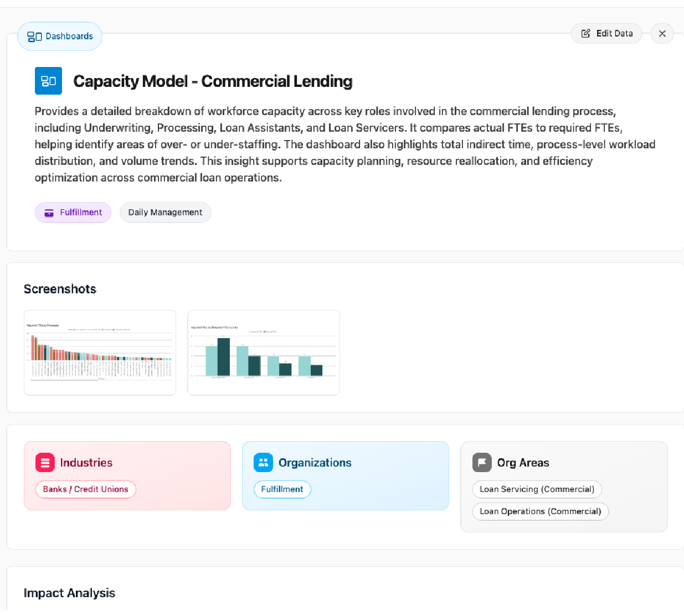Open the Adjusted vs Required FTEs screenshot
Image resolution: width=684 pixels, height=616 pixels.
[264, 353]
